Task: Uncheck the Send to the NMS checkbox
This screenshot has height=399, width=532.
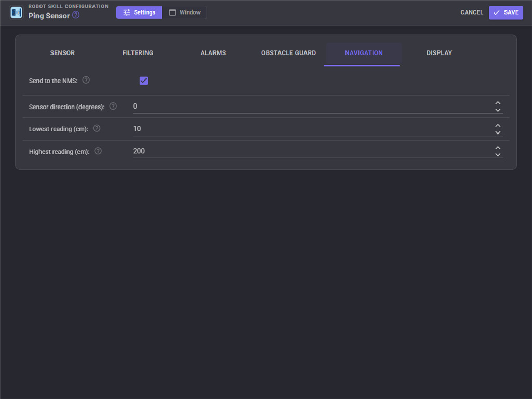Action: [x=143, y=81]
